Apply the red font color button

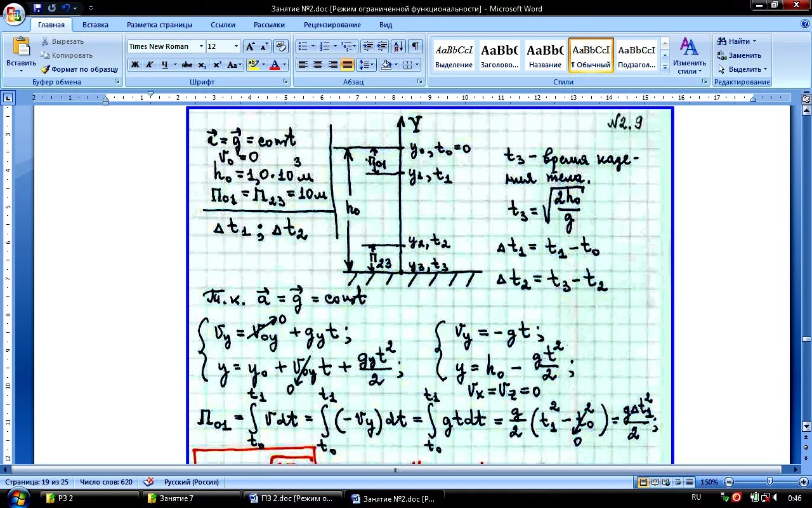click(x=275, y=65)
